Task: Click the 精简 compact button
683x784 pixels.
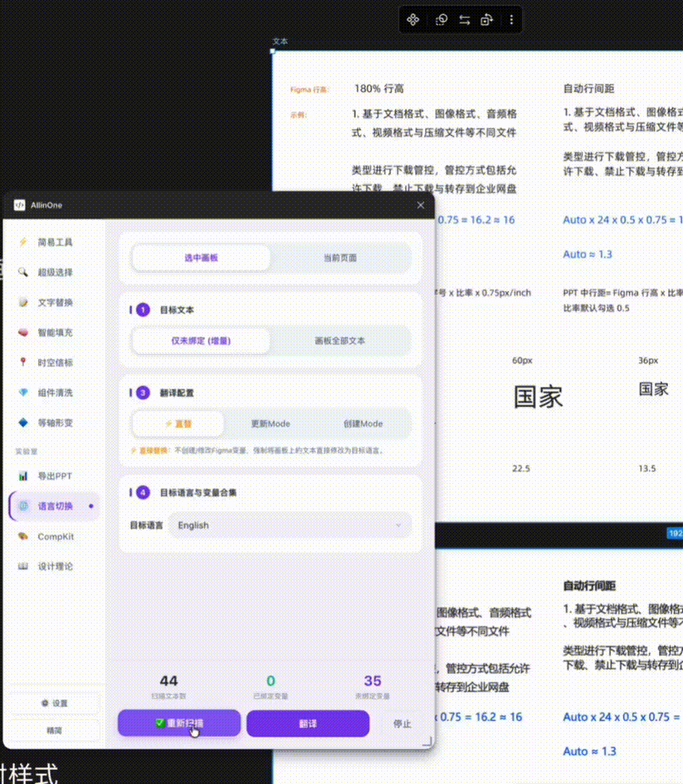Action: [x=54, y=730]
